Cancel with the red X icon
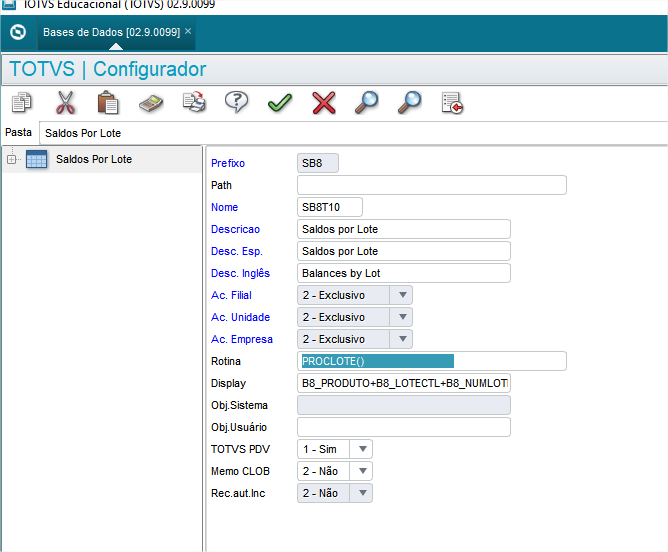Viewport: 668px width, 552px height. 324,103
